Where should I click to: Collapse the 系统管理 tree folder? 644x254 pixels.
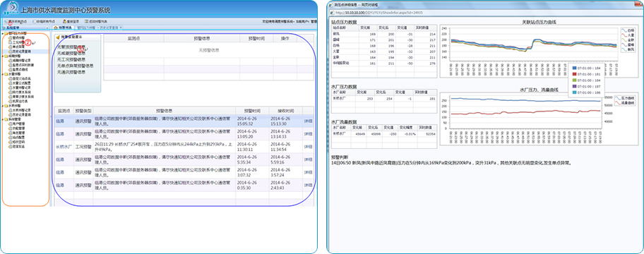click(x=2, y=119)
